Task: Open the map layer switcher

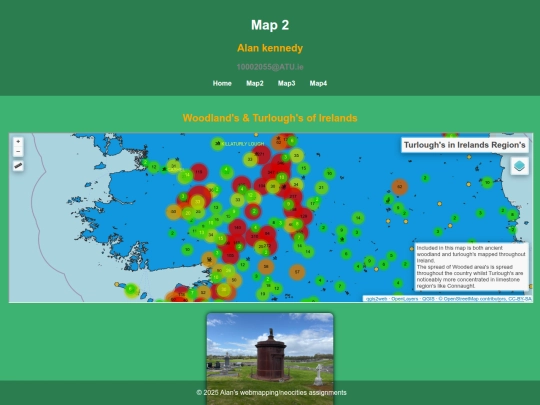Action: point(519,166)
